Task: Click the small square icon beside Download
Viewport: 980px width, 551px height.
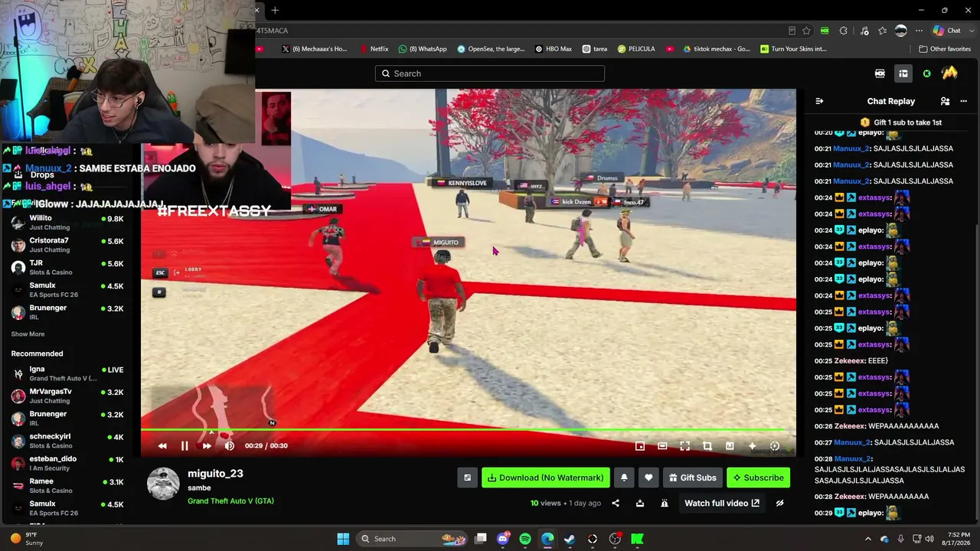Action: [x=467, y=478]
